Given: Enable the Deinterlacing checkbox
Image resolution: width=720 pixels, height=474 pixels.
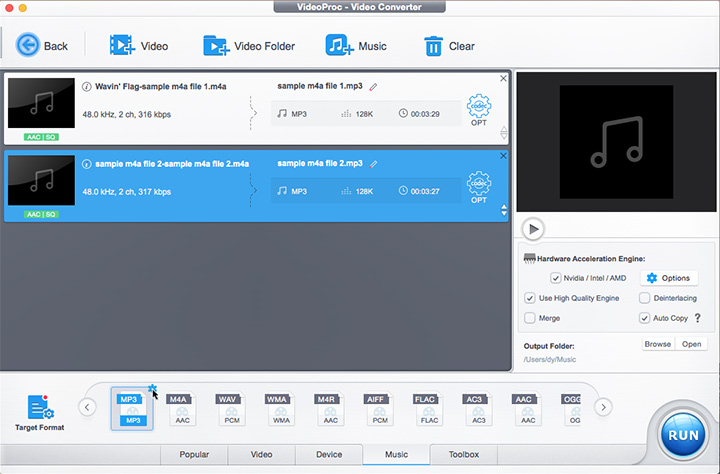Looking at the screenshot, I should click(x=645, y=298).
